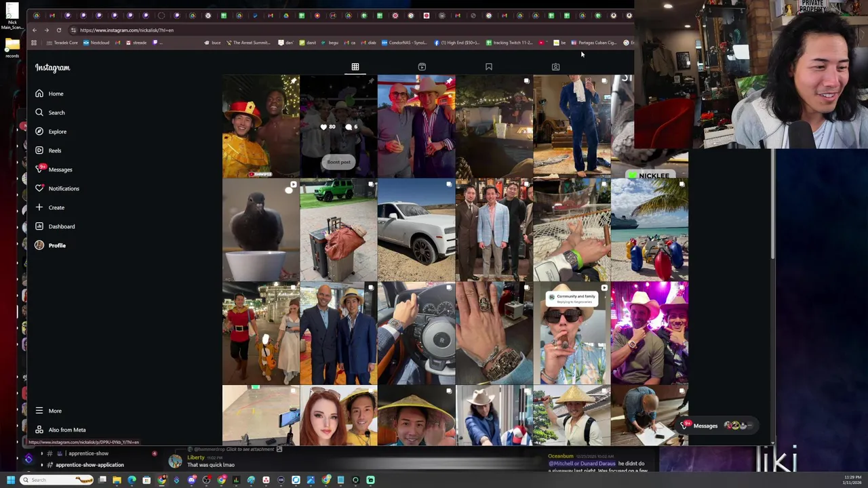Open the browser apps grid icon
Viewport: 868px width, 488px height.
[x=33, y=43]
